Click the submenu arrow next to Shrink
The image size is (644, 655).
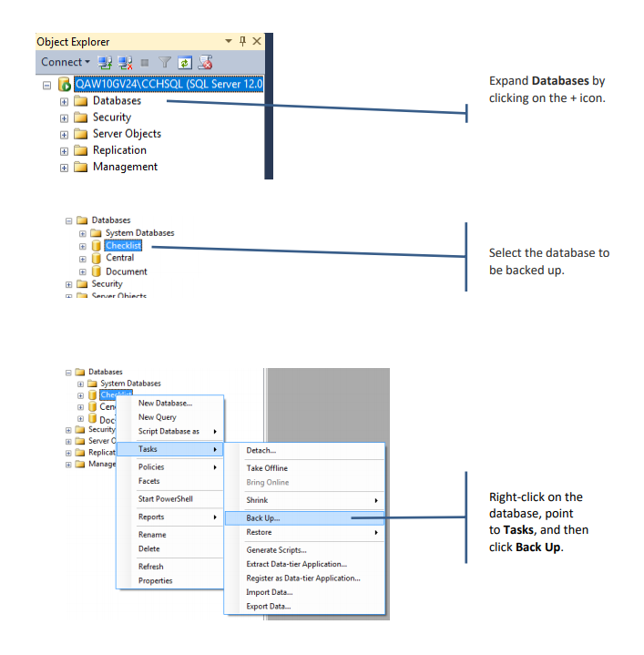[x=376, y=500]
